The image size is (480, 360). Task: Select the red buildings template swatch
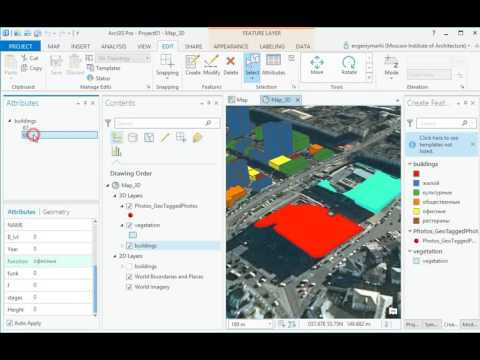[x=416, y=173]
